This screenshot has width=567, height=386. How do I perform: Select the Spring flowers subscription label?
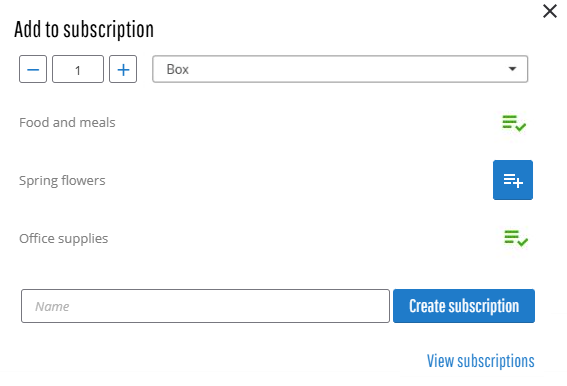coord(62,180)
